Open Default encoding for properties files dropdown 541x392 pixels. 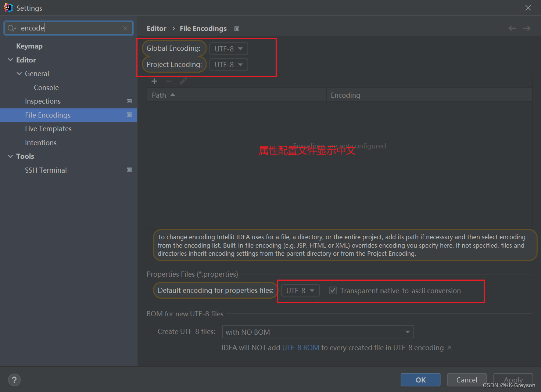[x=300, y=291]
